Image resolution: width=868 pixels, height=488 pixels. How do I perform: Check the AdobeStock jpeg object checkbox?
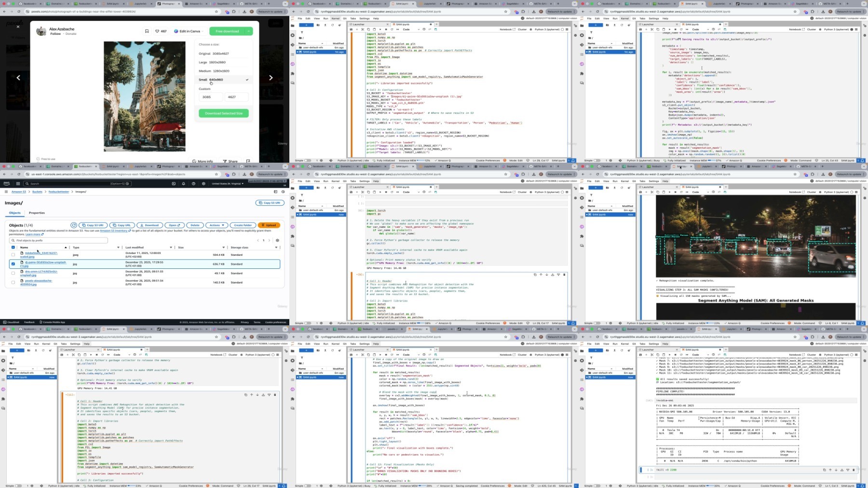click(x=13, y=255)
